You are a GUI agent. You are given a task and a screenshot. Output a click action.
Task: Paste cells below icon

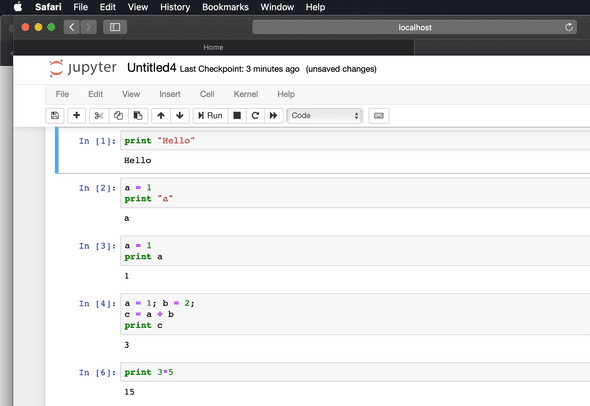click(x=138, y=116)
